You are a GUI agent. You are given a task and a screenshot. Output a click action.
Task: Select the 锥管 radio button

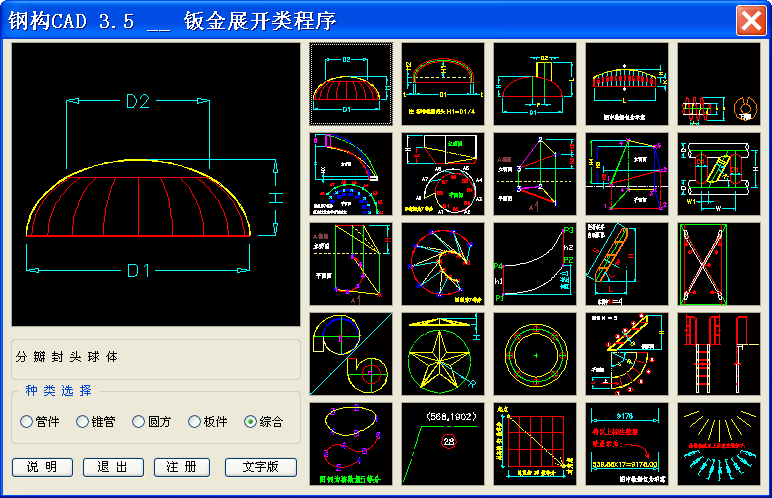(x=83, y=422)
